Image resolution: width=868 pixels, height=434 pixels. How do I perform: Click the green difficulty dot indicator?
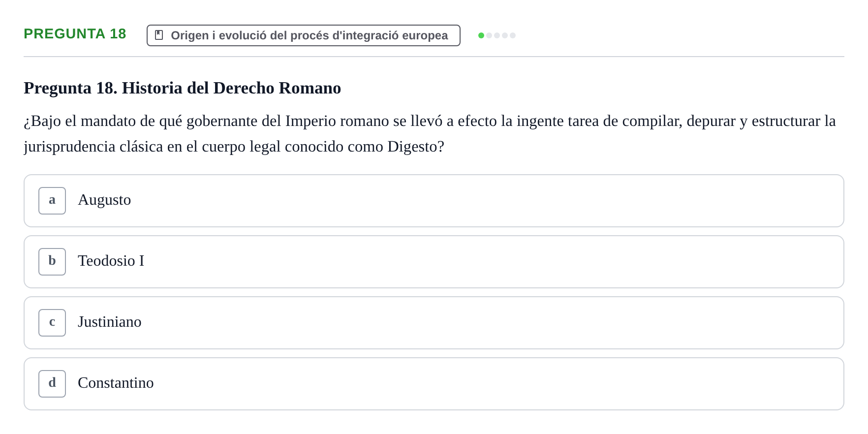(x=481, y=35)
